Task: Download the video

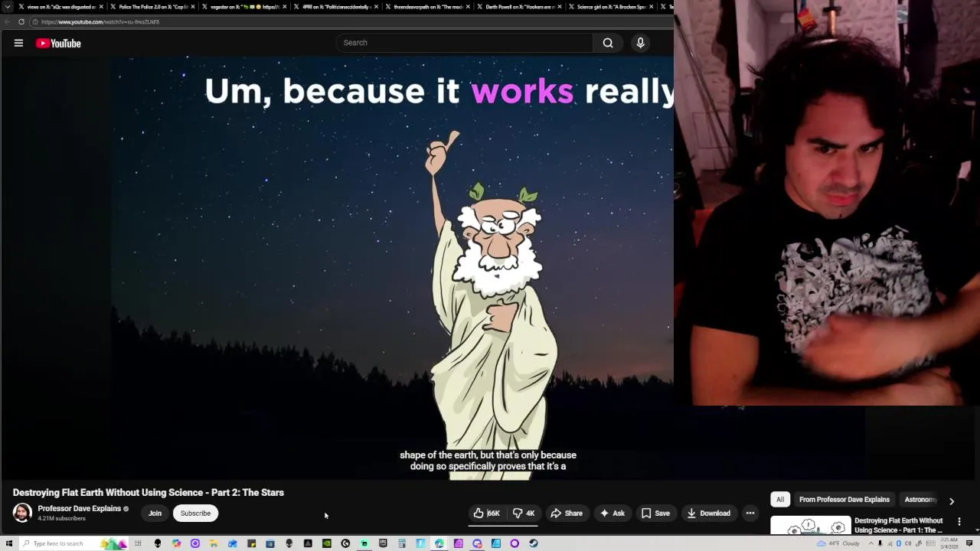Action: pos(708,514)
